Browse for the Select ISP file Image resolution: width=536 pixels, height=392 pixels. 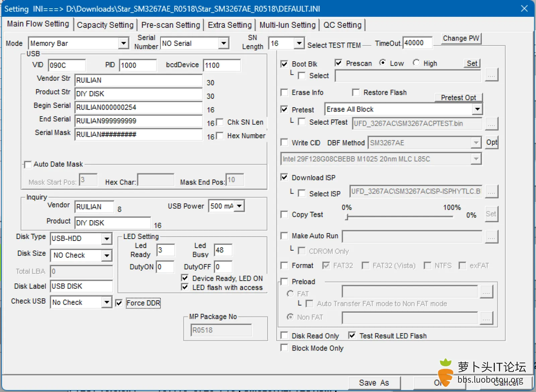click(x=491, y=192)
